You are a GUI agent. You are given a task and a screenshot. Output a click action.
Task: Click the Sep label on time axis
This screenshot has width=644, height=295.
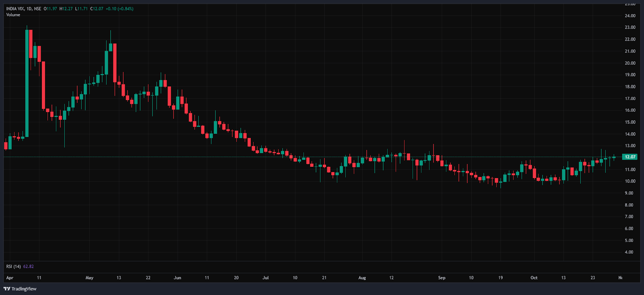tap(442, 278)
